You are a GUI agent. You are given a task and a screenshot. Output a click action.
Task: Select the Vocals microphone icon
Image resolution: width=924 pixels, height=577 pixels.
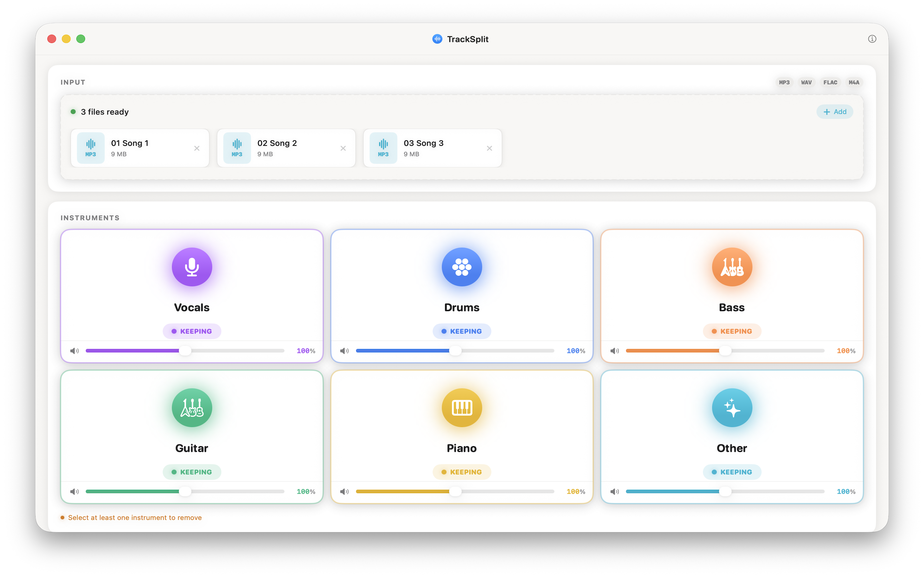[x=192, y=267]
